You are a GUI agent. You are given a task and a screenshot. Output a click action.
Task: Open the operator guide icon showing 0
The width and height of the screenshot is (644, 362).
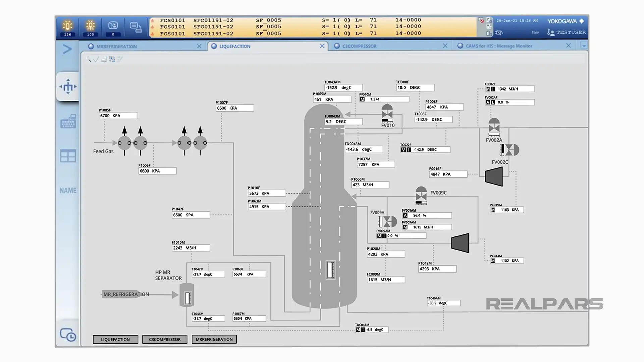[x=113, y=25]
